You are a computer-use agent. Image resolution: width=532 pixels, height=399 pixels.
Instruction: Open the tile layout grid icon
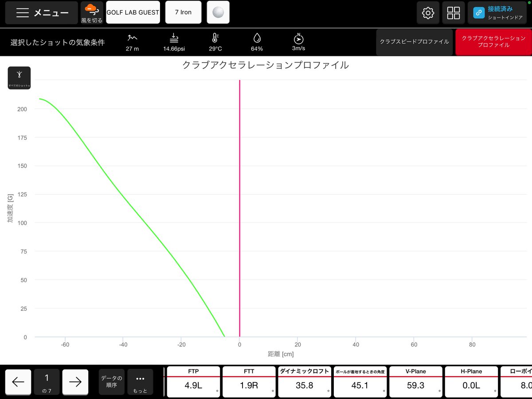pos(454,13)
